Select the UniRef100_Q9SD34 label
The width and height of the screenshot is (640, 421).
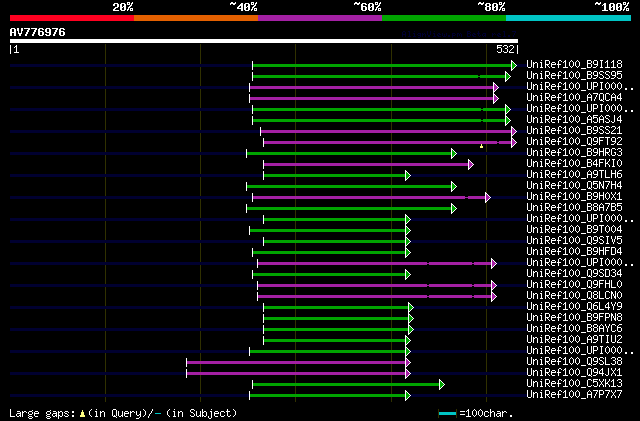(574, 274)
